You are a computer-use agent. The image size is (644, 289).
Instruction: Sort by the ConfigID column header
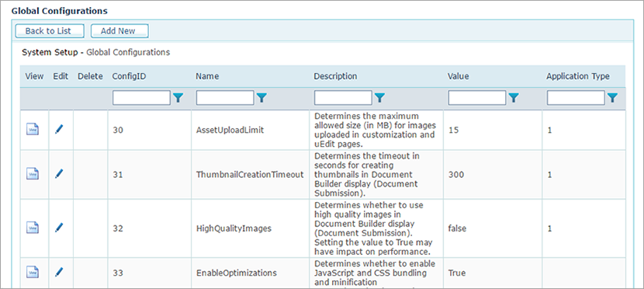coord(129,76)
